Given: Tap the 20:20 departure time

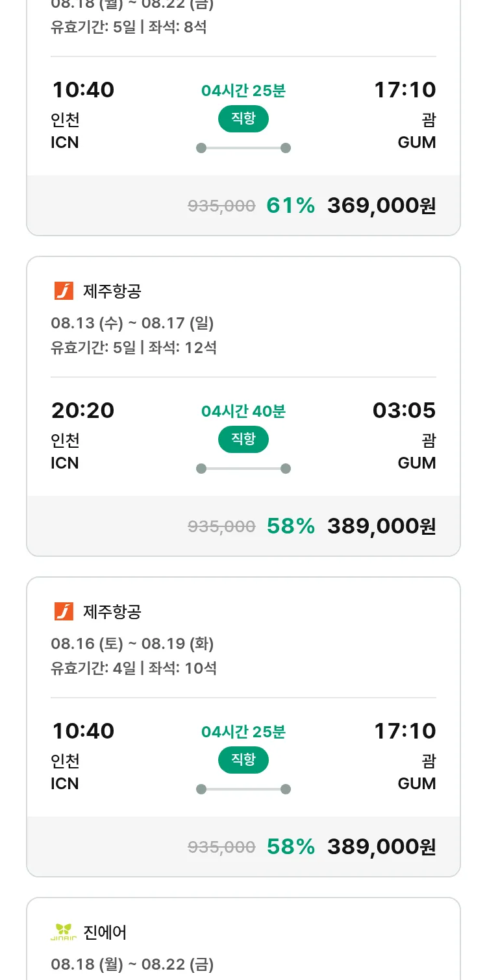Looking at the screenshot, I should click(x=83, y=410).
